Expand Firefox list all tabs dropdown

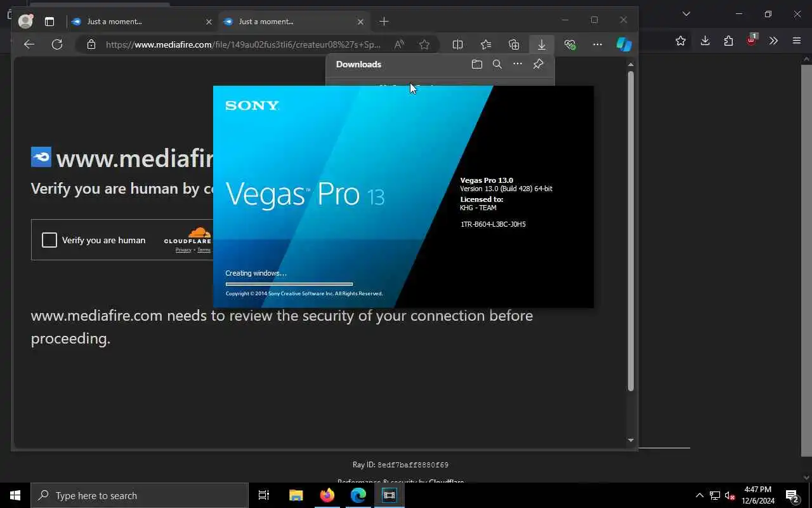(x=686, y=14)
